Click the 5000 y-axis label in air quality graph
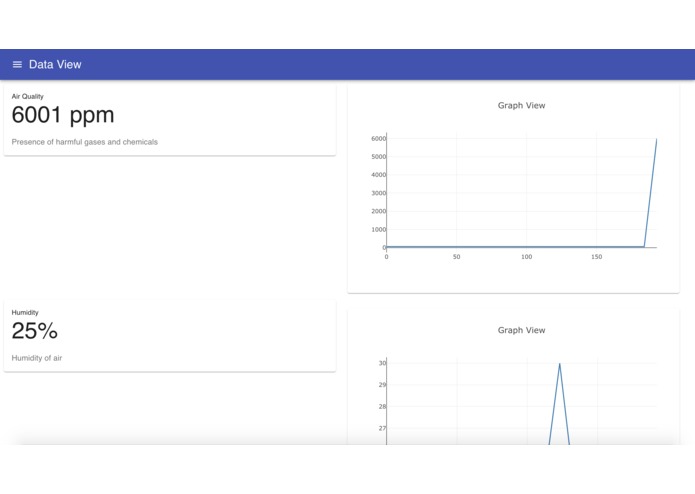Image resolution: width=695 pixels, height=494 pixels. pos(379,157)
